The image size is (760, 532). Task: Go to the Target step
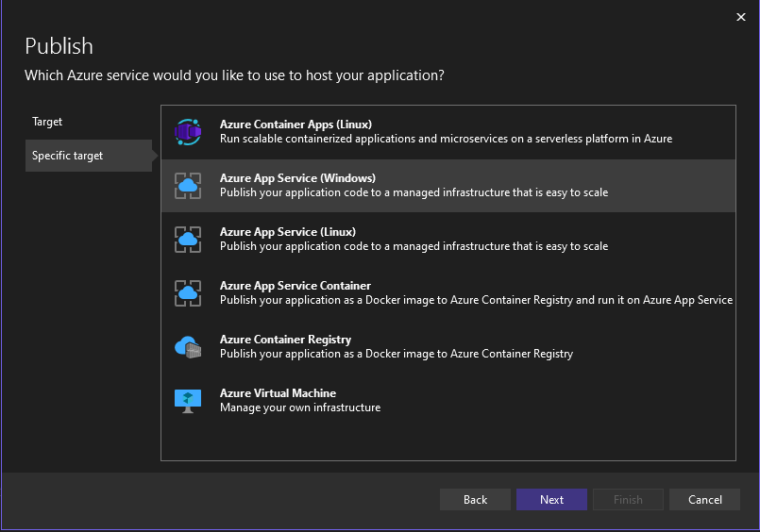[89, 122]
